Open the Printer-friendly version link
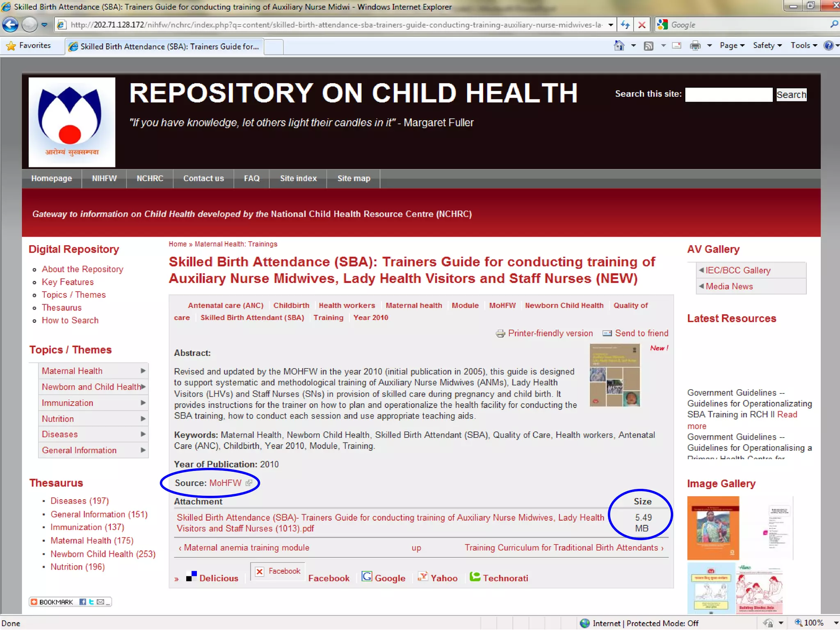 click(x=550, y=333)
